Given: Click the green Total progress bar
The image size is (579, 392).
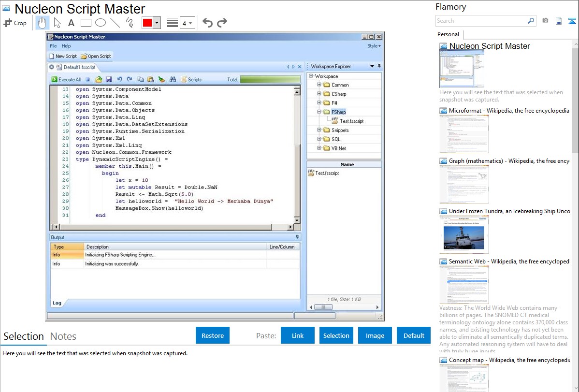Looking at the screenshot, I should click(270, 79).
